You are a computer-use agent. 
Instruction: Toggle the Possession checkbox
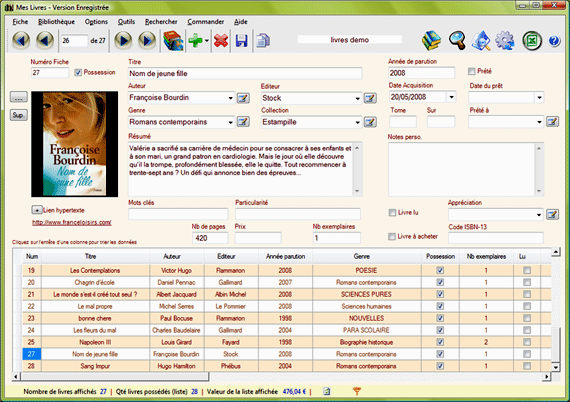[x=78, y=72]
